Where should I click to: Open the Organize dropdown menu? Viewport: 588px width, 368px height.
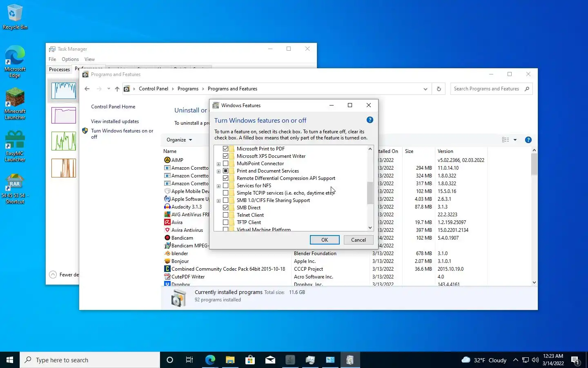tap(179, 140)
